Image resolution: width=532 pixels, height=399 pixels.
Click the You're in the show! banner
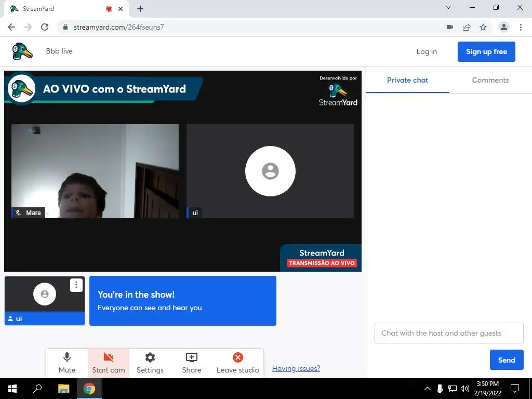coord(183,301)
